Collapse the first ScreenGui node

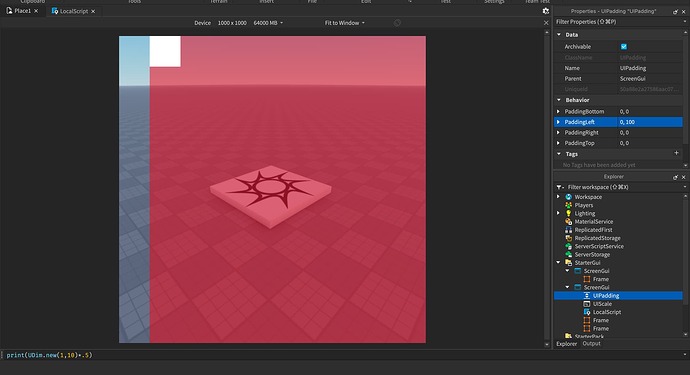(567, 271)
